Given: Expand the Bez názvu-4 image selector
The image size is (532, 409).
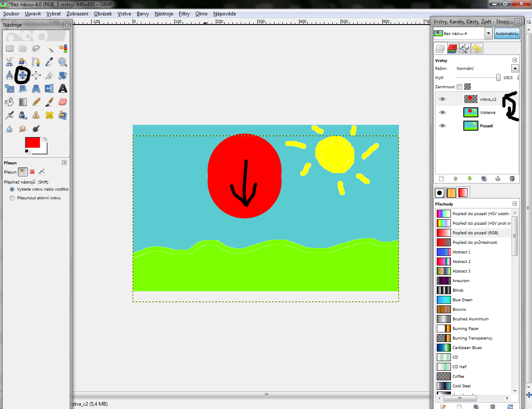Looking at the screenshot, I should [x=489, y=33].
